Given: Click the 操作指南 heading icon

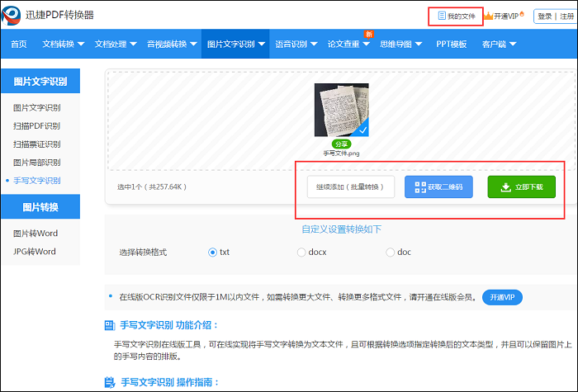Looking at the screenshot, I should click(110, 382).
